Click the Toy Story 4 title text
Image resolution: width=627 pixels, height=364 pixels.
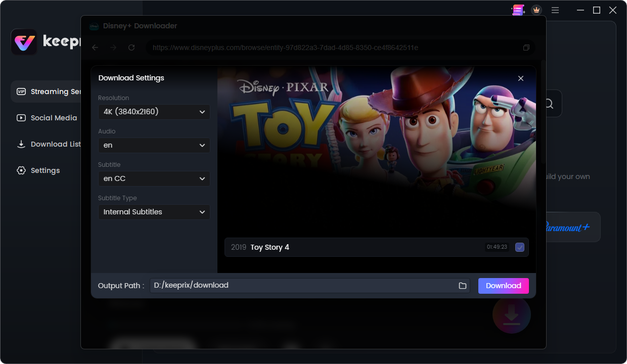pos(270,247)
